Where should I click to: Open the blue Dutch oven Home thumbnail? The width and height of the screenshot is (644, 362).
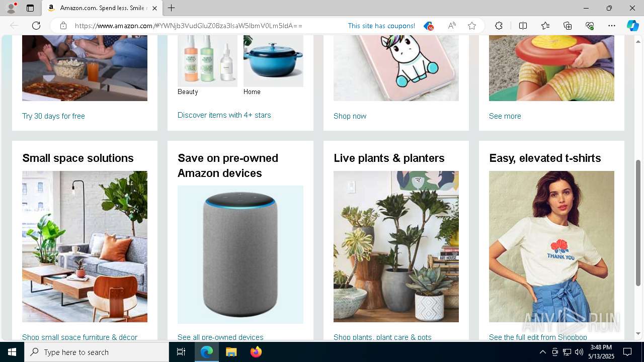(273, 61)
